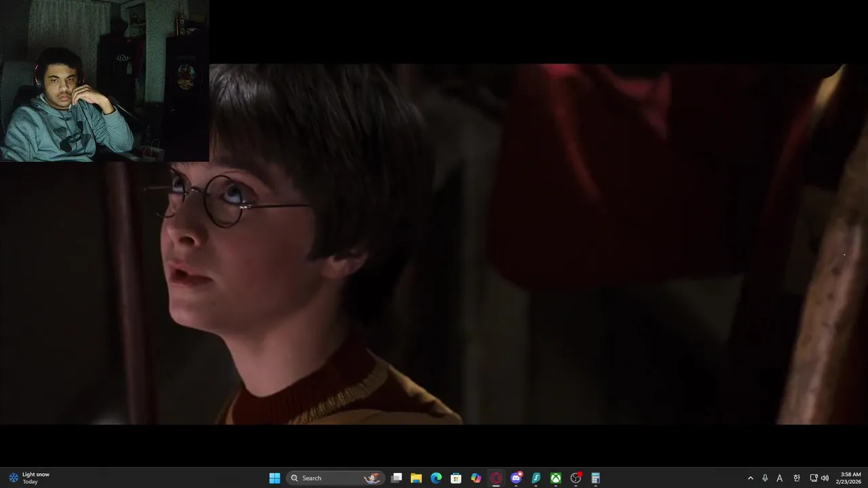Open the Xbox app from the taskbar
Image resolution: width=868 pixels, height=488 pixels.
click(555, 478)
